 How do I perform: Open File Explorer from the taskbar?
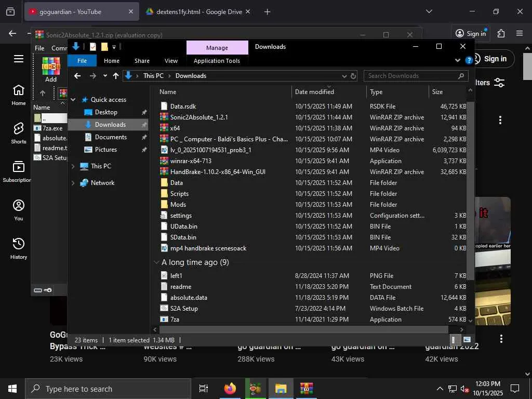pyautogui.click(x=281, y=389)
